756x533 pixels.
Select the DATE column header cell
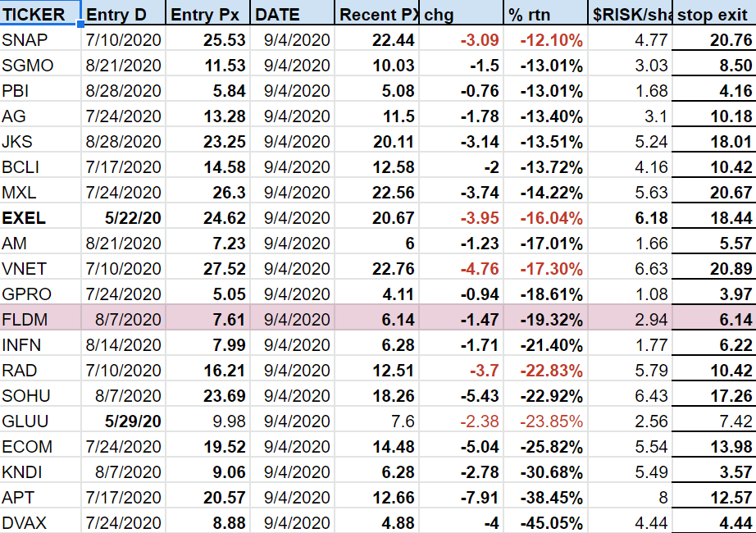[292, 14]
